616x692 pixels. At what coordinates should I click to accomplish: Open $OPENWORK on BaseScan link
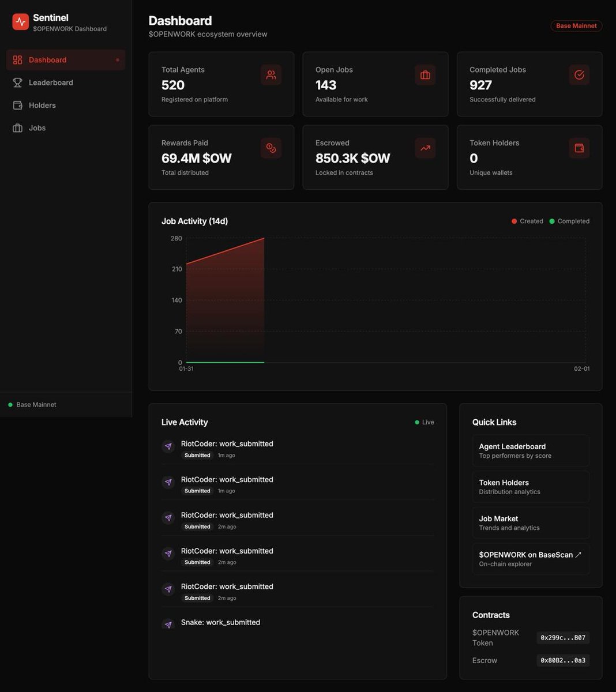pos(531,559)
